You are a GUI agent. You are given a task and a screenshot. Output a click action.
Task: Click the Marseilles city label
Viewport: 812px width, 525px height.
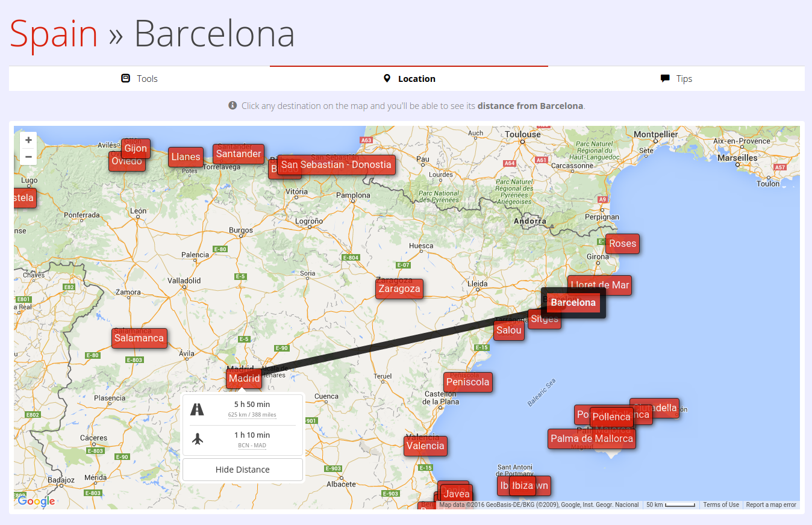point(738,158)
